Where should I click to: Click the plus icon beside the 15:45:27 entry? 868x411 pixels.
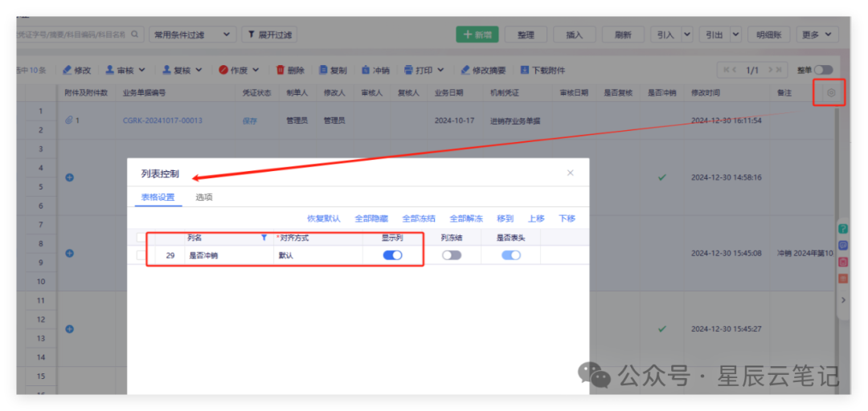[70, 328]
